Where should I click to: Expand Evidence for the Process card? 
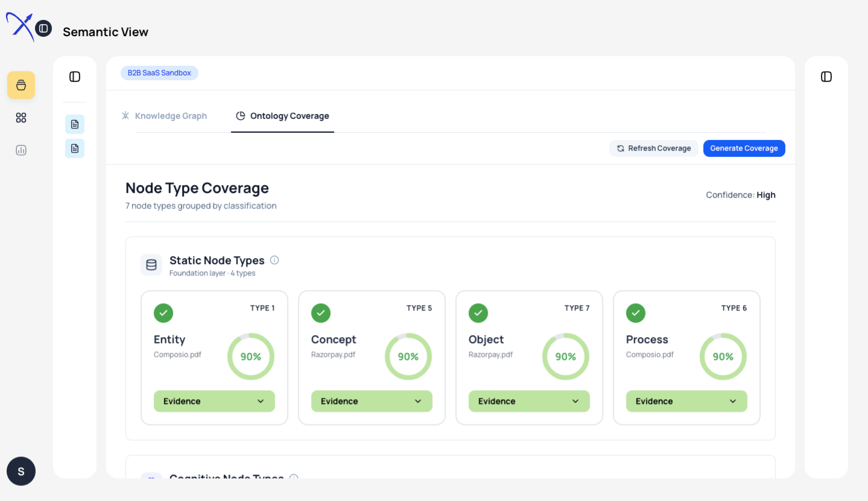click(686, 401)
